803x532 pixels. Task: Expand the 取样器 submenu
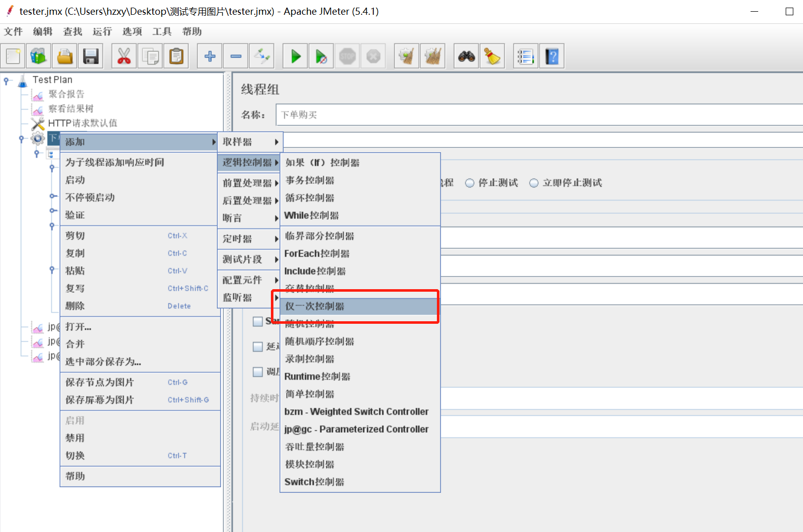pyautogui.click(x=250, y=142)
